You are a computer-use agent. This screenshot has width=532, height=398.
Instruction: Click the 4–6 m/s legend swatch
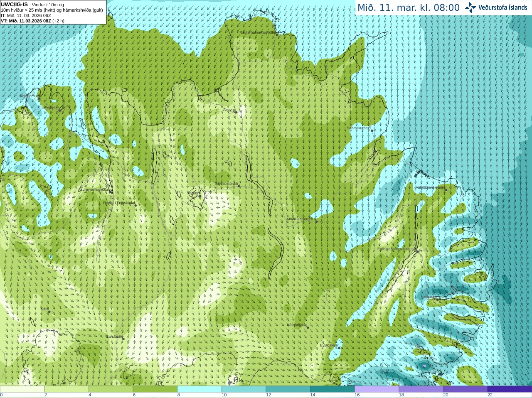tap(111, 389)
